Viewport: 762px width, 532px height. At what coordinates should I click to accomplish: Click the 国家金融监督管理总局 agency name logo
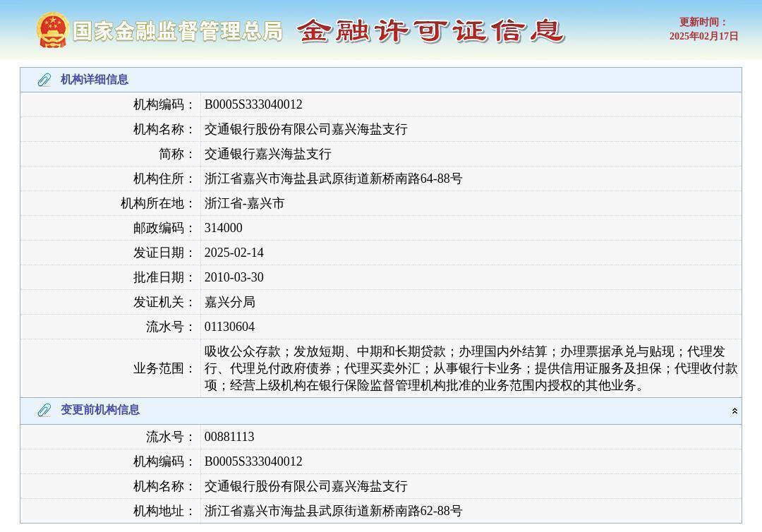tap(179, 31)
